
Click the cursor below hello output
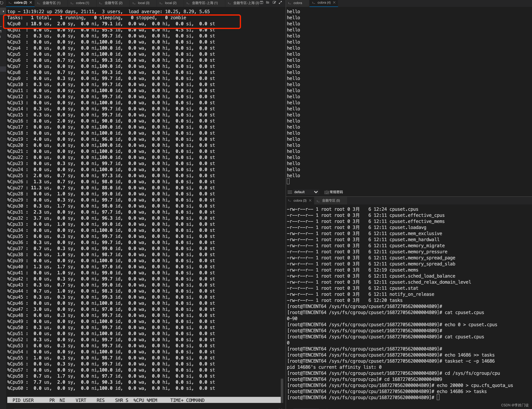(288, 181)
